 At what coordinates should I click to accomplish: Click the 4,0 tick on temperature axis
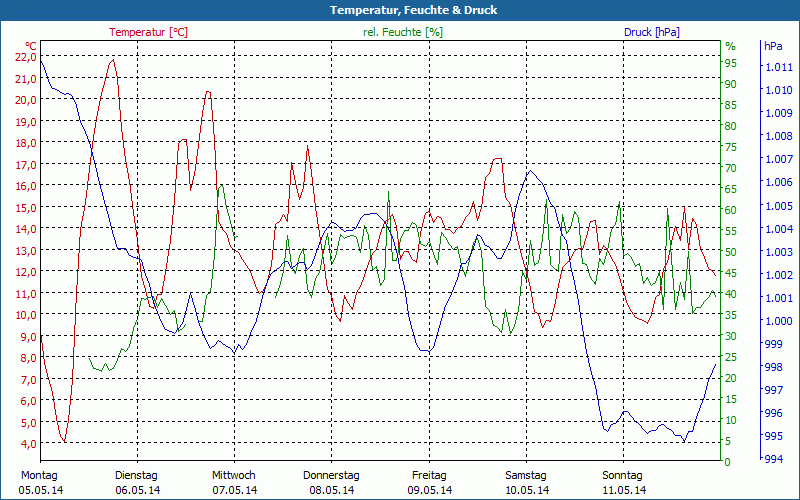(x=27, y=443)
